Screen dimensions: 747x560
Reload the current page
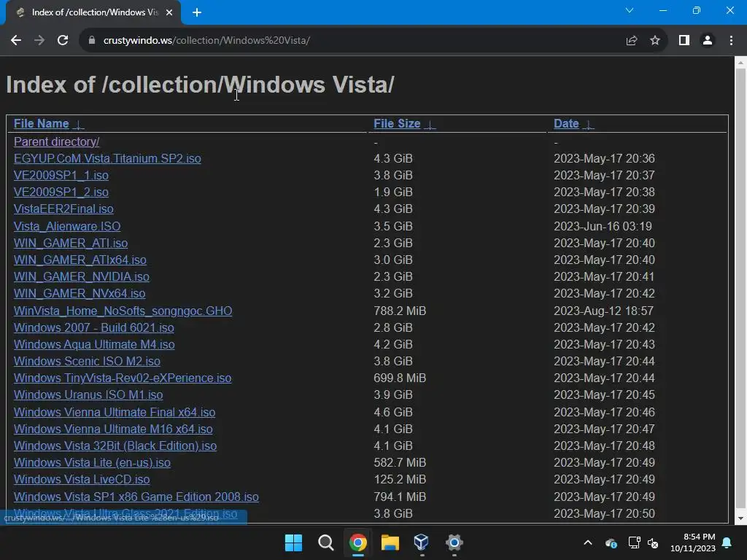point(63,41)
